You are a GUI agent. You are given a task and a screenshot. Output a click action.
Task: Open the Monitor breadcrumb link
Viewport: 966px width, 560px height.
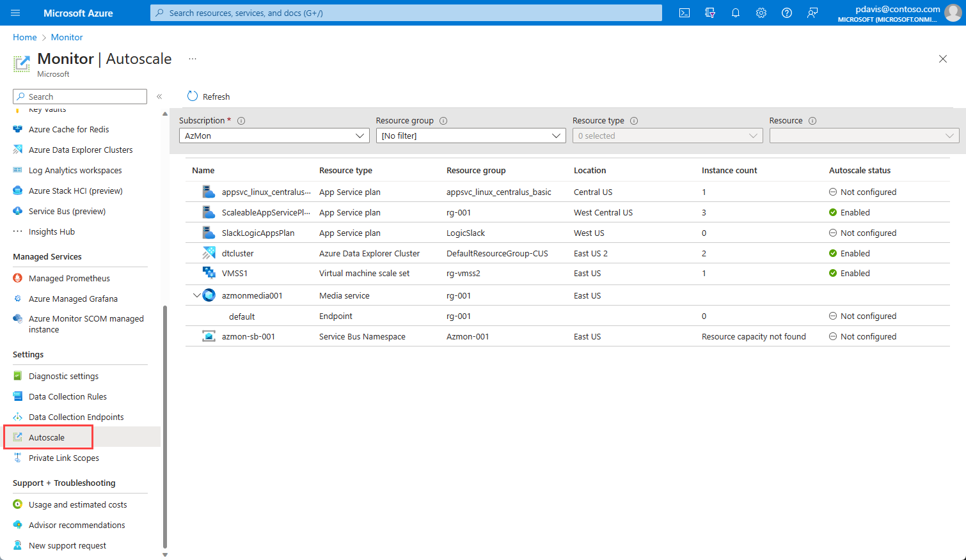coord(67,36)
